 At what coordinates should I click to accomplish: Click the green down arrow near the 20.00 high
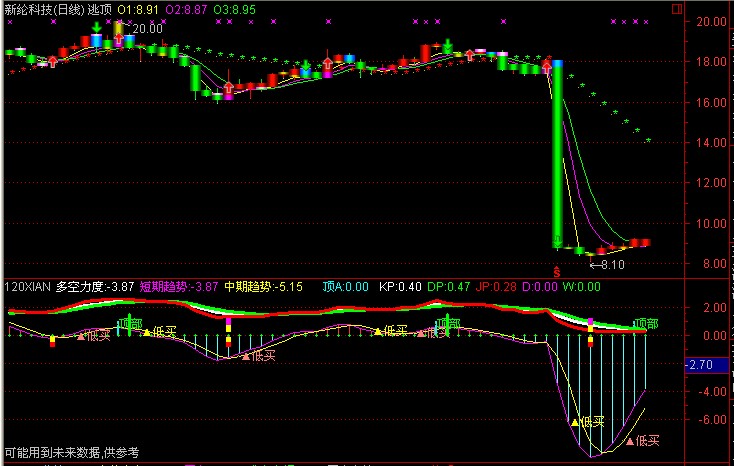[x=96, y=26]
